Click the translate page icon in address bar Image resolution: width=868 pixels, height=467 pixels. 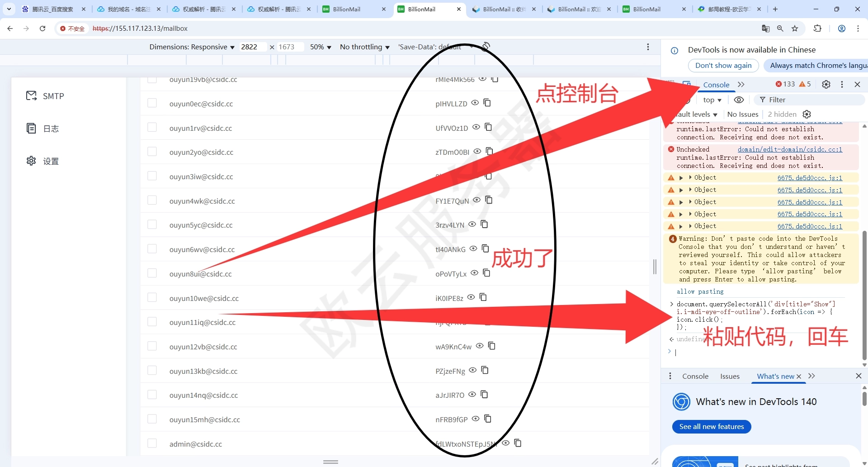(x=765, y=28)
